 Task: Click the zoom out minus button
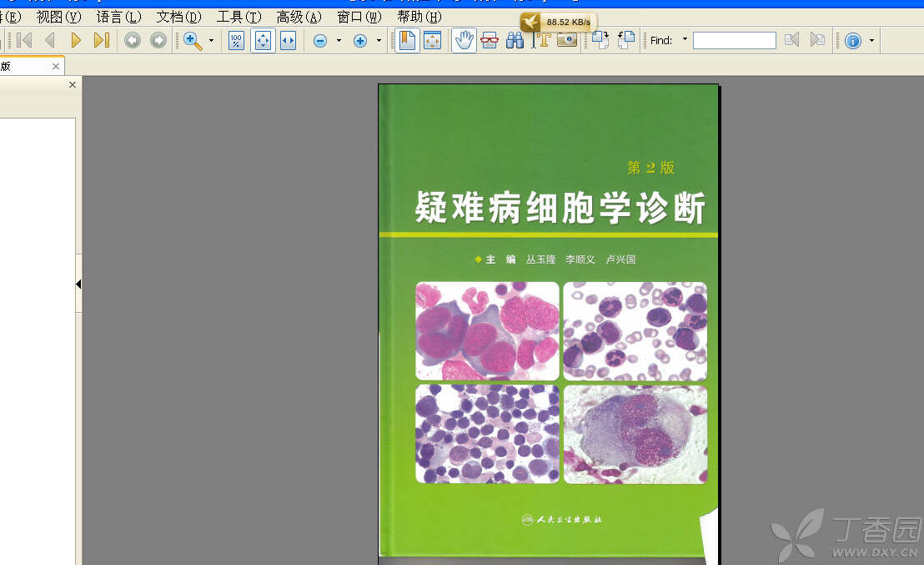tap(319, 41)
